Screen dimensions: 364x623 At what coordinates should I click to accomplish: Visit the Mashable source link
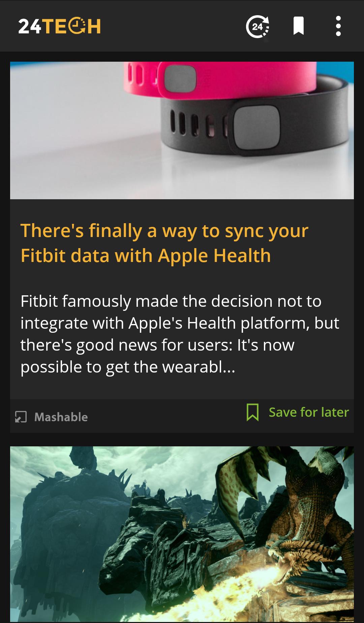[61, 417]
